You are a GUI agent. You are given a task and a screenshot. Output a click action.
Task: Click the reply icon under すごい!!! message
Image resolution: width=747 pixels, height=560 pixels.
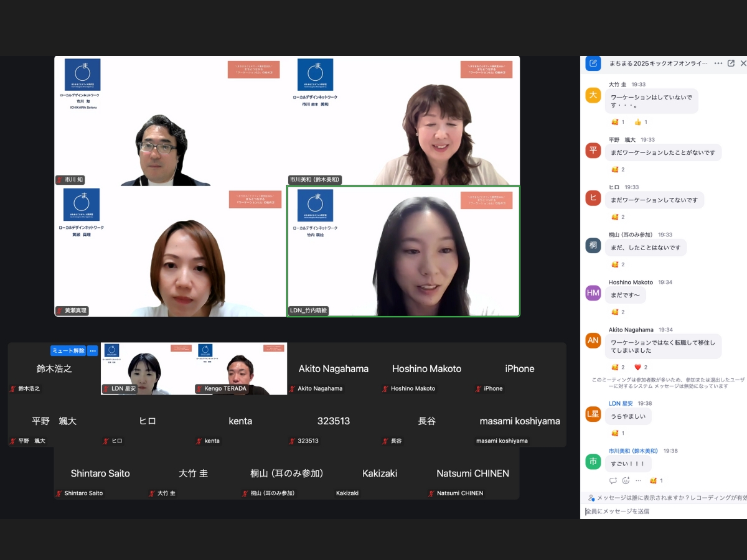(613, 480)
